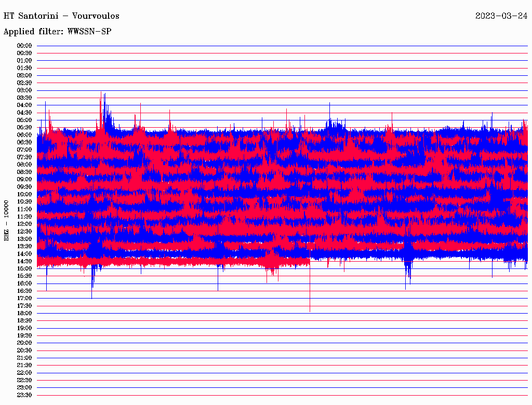Select the 20:00 time row label
Viewport: 532px width, 405px height.
click(24, 343)
